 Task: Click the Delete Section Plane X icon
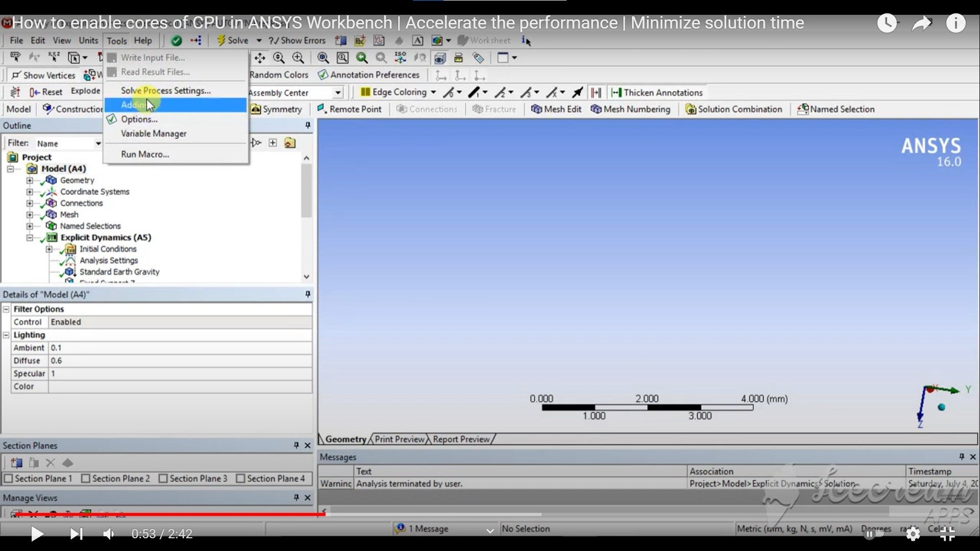tap(51, 463)
